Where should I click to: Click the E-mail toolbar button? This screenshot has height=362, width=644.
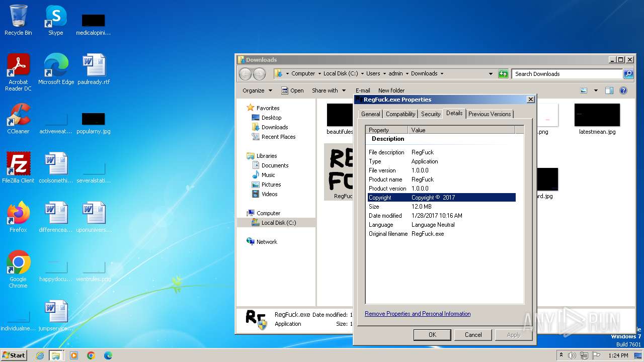[x=363, y=90]
